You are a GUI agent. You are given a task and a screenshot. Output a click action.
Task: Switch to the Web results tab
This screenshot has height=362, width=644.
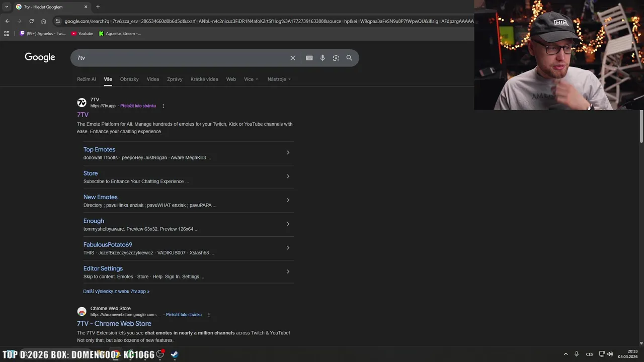[x=231, y=79]
